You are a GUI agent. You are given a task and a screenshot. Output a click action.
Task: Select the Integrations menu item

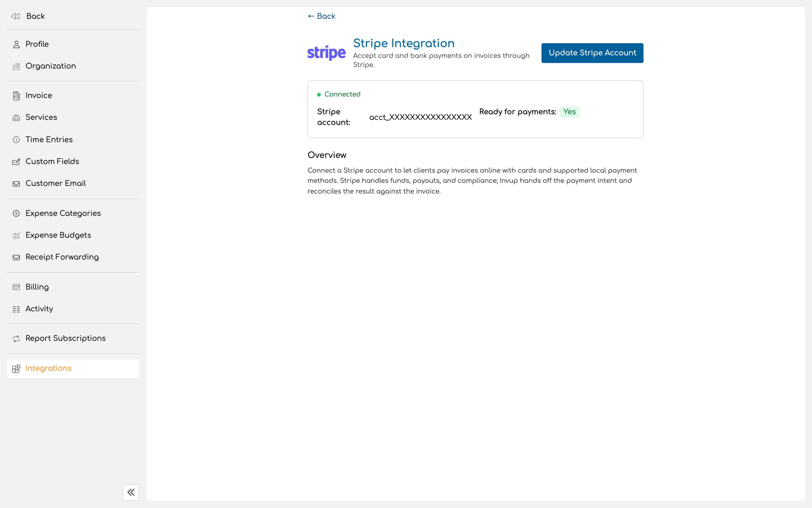click(x=73, y=369)
